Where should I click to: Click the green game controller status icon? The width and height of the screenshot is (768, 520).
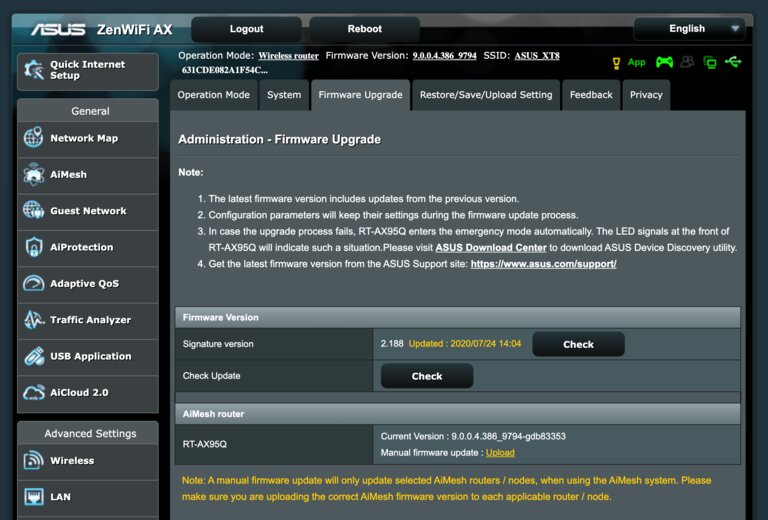[664, 62]
